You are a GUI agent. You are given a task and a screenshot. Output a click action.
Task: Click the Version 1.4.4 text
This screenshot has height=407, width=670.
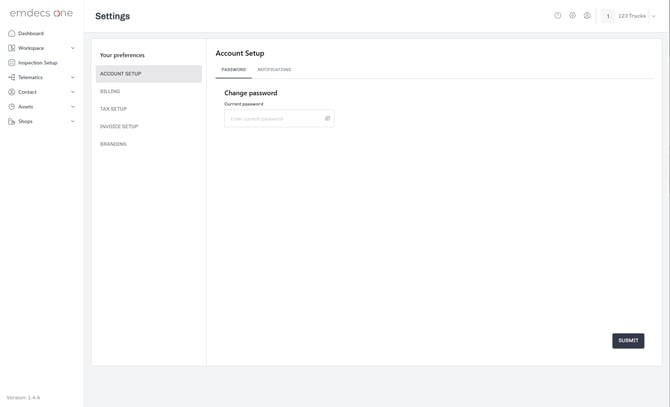pos(24,398)
